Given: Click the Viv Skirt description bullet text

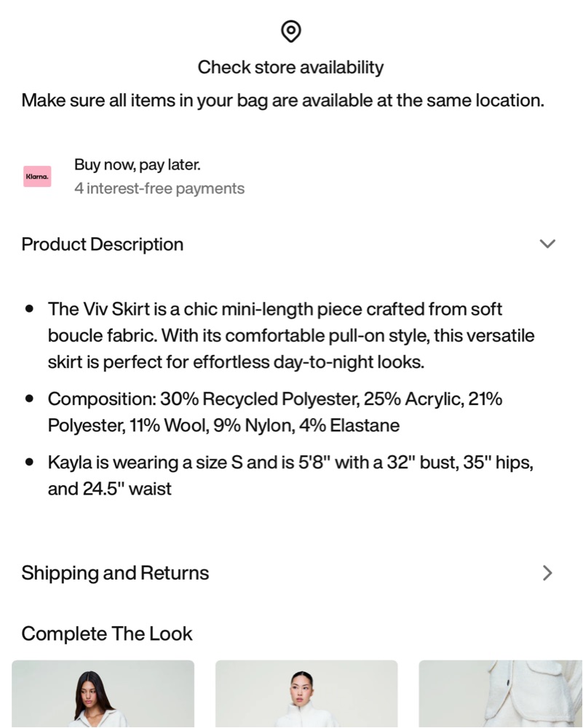Looking at the screenshot, I should click(291, 335).
